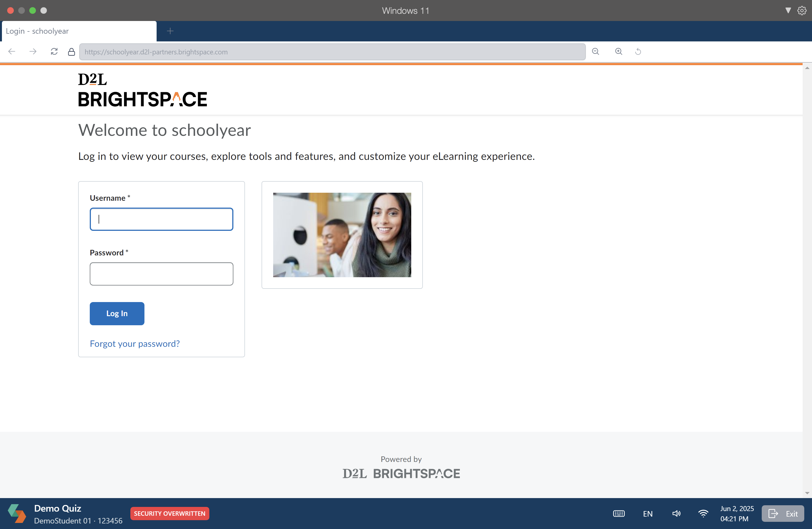Open the on-screen keyboard icon
The image size is (812, 529).
(619, 513)
